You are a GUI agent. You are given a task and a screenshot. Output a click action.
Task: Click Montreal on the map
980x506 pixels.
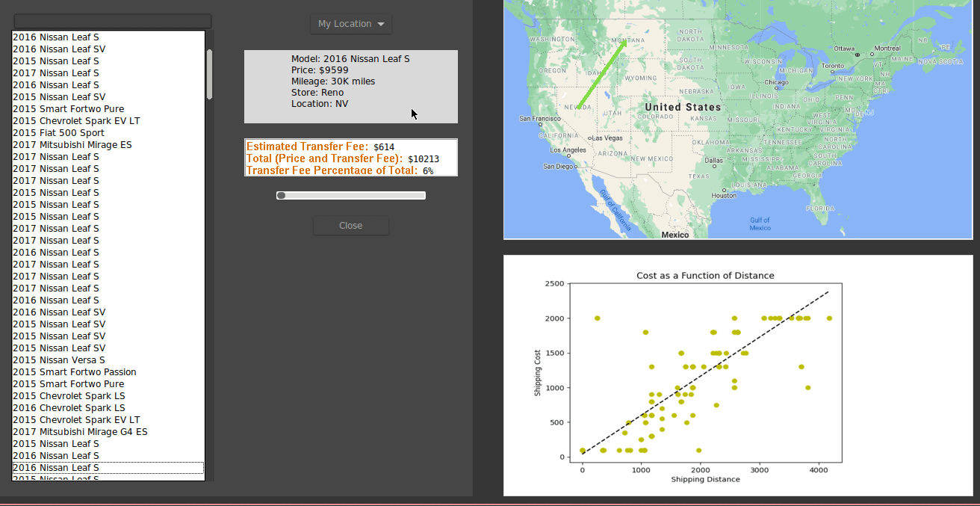[x=887, y=48]
